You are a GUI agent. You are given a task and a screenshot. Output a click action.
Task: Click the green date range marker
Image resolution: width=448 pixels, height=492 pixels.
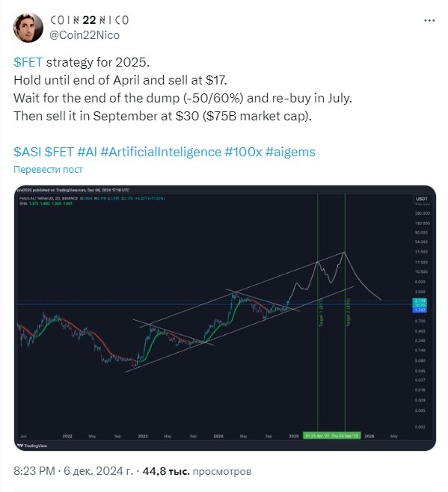pos(332,436)
